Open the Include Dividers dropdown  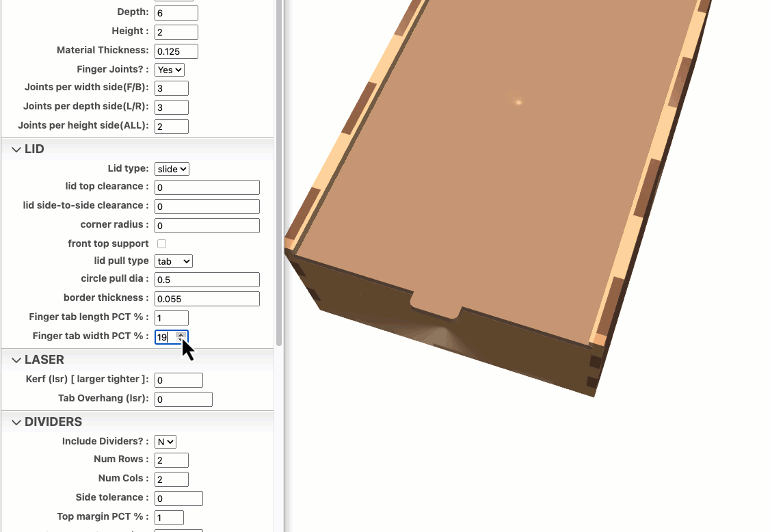(165, 442)
